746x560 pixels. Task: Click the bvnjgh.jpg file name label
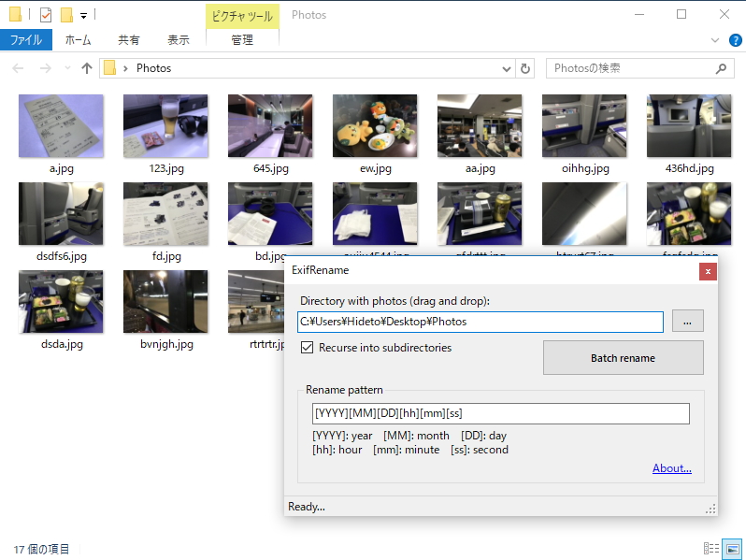pos(166,344)
